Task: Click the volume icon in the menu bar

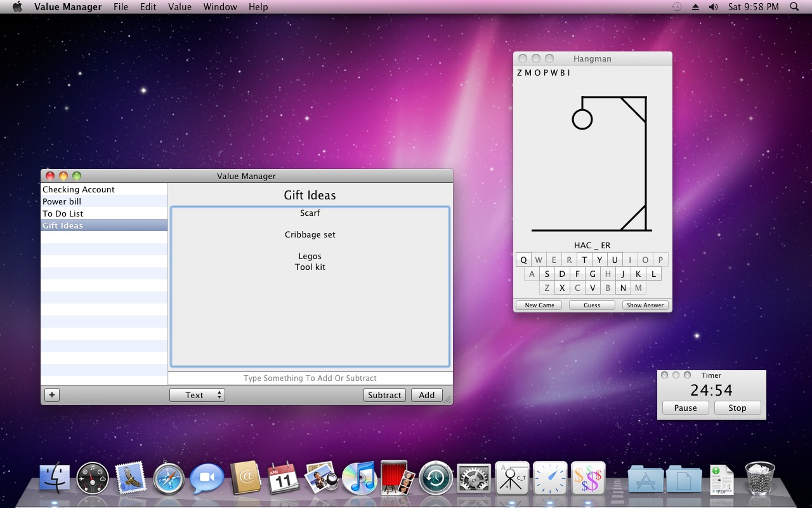Action: click(713, 7)
